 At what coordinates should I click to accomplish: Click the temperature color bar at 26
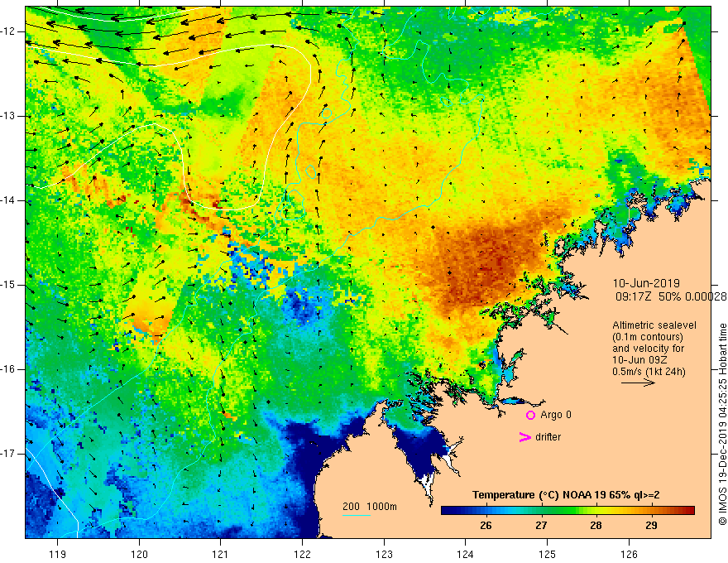486,511
